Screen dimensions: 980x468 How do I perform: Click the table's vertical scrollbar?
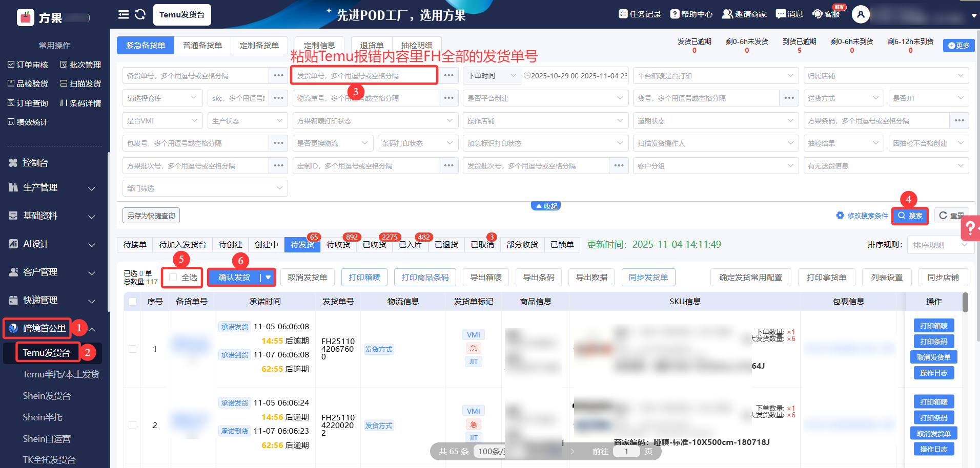(965, 302)
